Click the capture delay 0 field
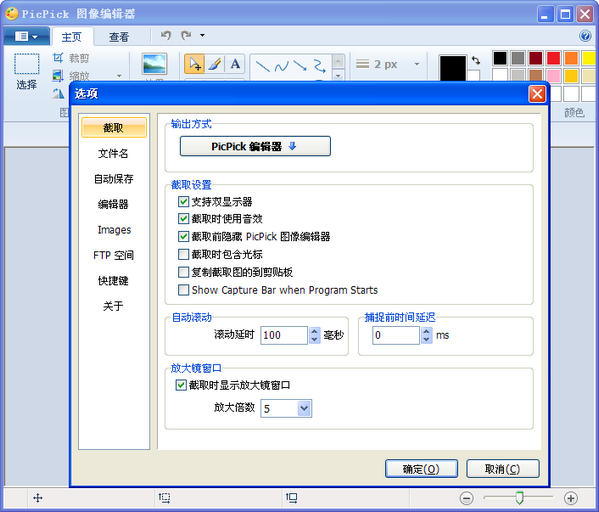The width and height of the screenshot is (599, 512). pyautogui.click(x=396, y=335)
